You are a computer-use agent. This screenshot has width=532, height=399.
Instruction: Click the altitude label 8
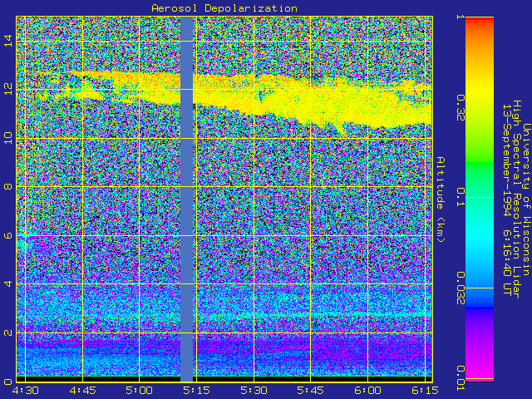[x=7, y=186]
